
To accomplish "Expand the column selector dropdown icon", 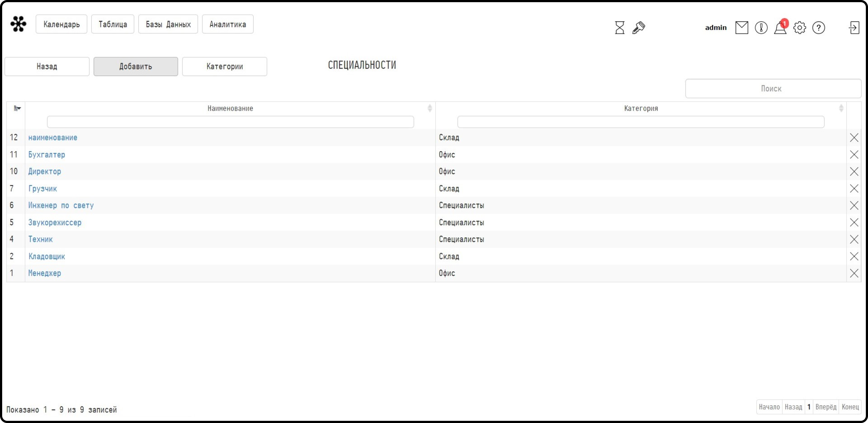I will coord(17,108).
